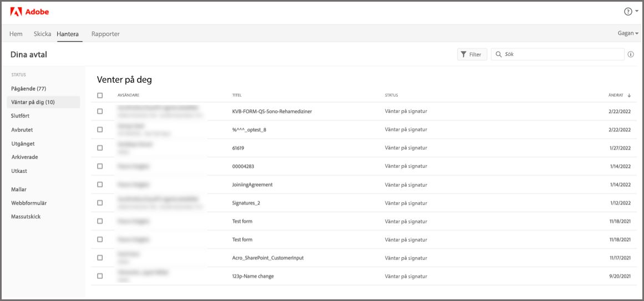
Task: Select the checkbox for JoiniingAgreement row
Action: [100, 185]
